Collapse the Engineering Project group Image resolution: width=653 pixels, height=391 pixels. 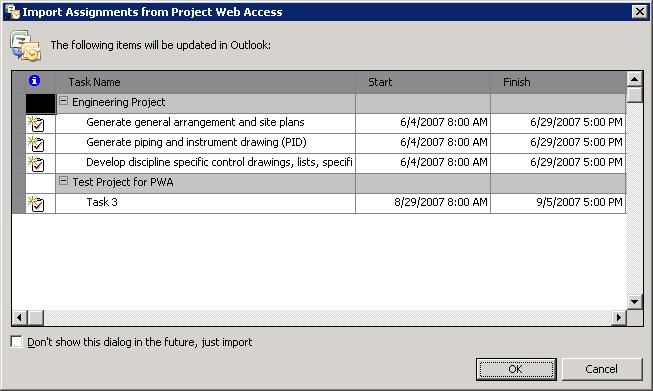pos(63,101)
